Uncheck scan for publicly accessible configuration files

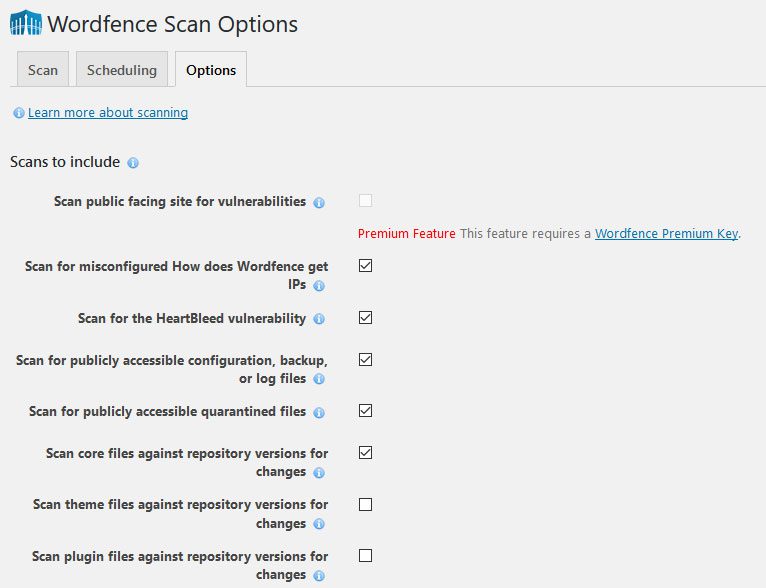coord(365,359)
